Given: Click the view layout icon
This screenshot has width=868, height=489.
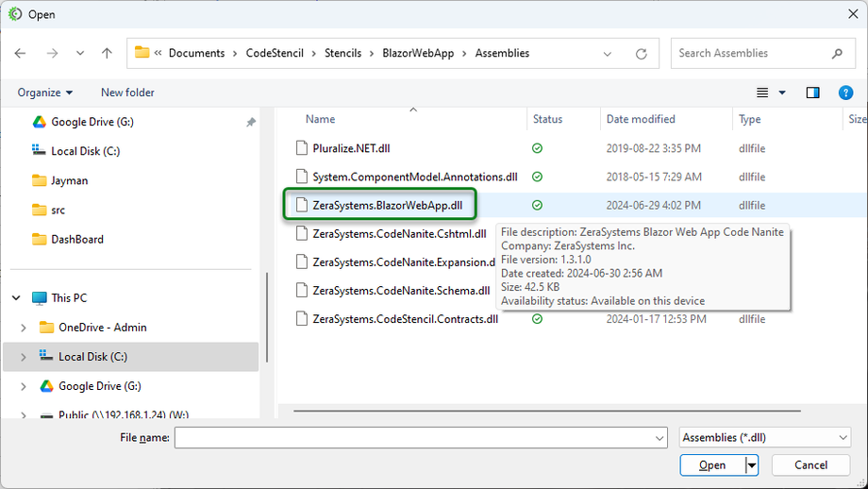Looking at the screenshot, I should [x=762, y=93].
